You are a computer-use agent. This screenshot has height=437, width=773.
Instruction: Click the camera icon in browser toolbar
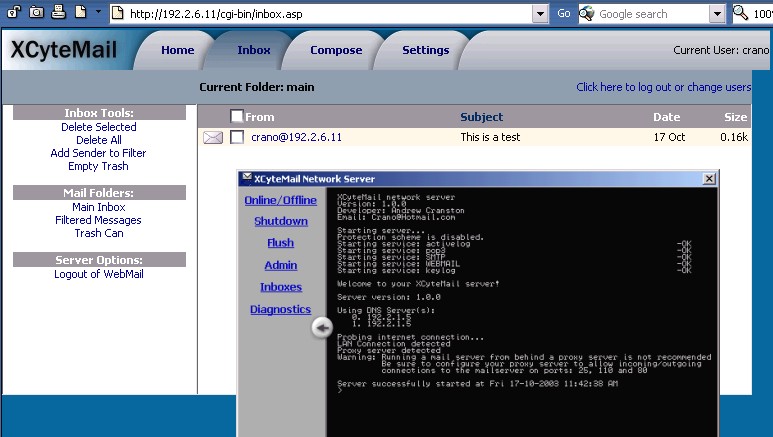pos(36,13)
